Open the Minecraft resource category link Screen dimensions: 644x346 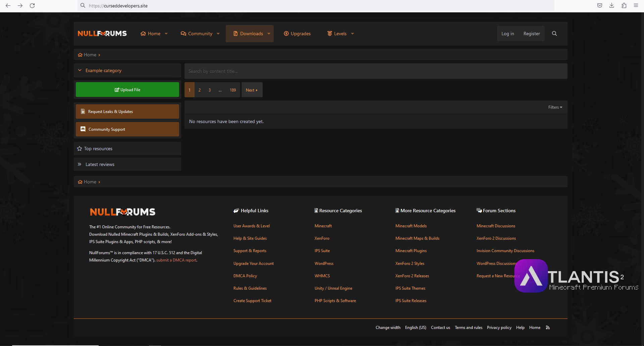(323, 226)
